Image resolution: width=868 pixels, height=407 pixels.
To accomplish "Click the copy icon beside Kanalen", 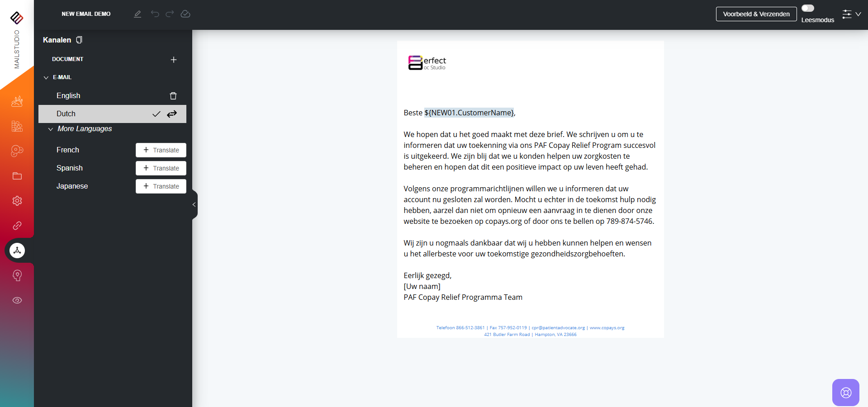I will (x=79, y=40).
